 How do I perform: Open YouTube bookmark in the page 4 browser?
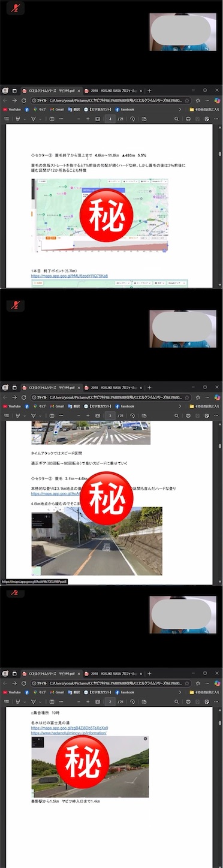coord(12,110)
